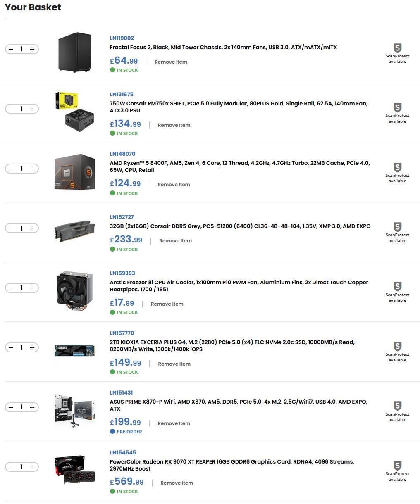Click ScanProtect shield for PowerColor RX 9070 XT
Viewport: 420px width, 504px height.
tap(397, 466)
